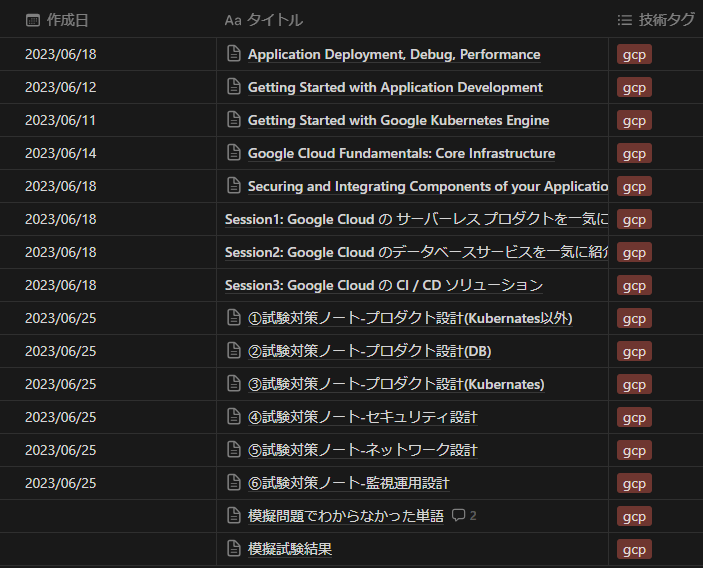
Task: Open Session1: Google Cloud の サーバーレス page
Action: (416, 219)
